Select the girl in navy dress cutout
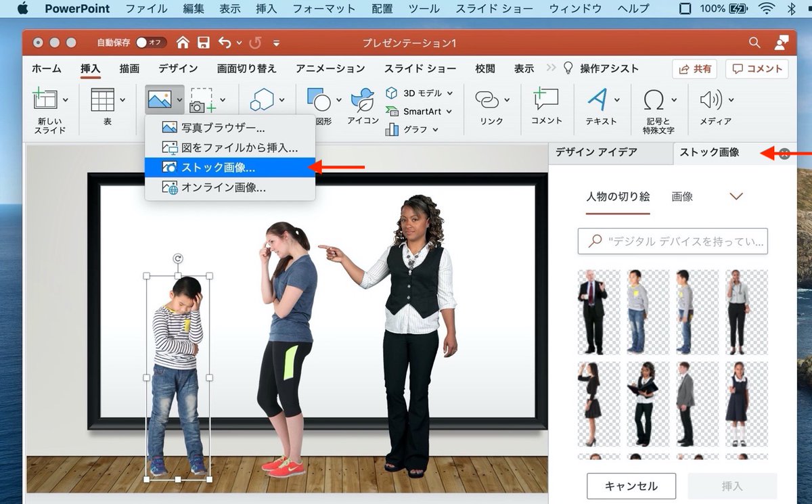This screenshot has width=812, height=504. [747, 404]
